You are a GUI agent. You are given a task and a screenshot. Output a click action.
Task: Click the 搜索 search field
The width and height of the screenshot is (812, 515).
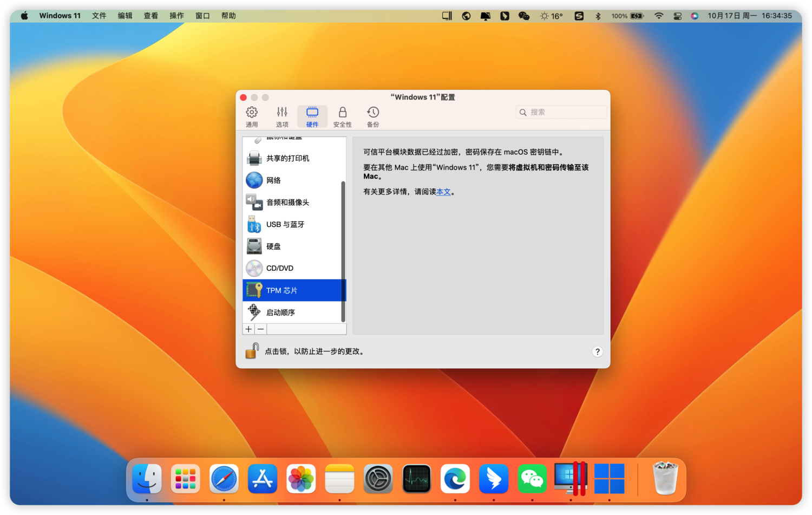[x=561, y=112]
